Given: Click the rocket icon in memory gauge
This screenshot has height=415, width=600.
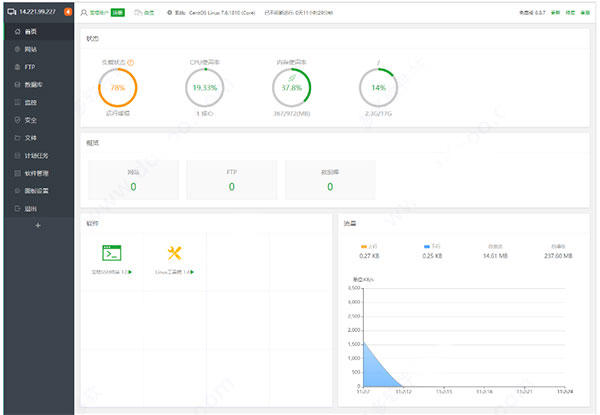Looking at the screenshot, I should [289, 74].
